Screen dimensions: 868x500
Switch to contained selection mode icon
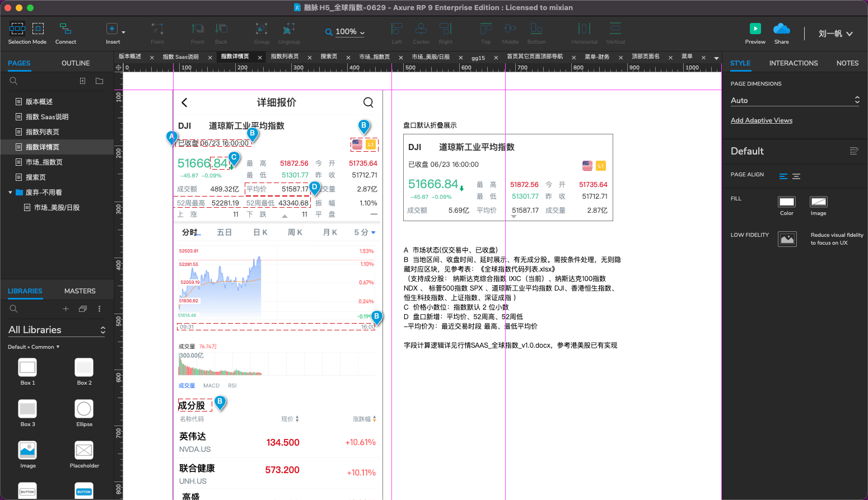coord(38,29)
